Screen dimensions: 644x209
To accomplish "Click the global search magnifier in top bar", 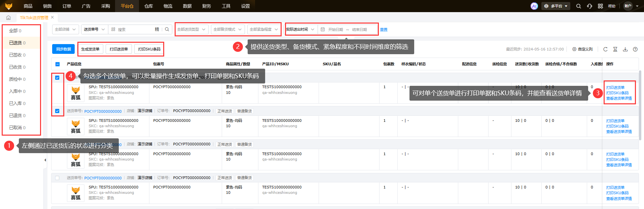I will coord(578,6).
